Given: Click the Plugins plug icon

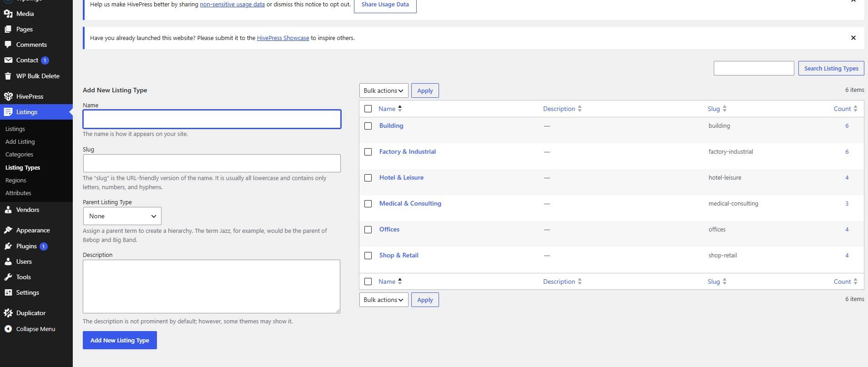Looking at the screenshot, I should pyautogui.click(x=8, y=246).
